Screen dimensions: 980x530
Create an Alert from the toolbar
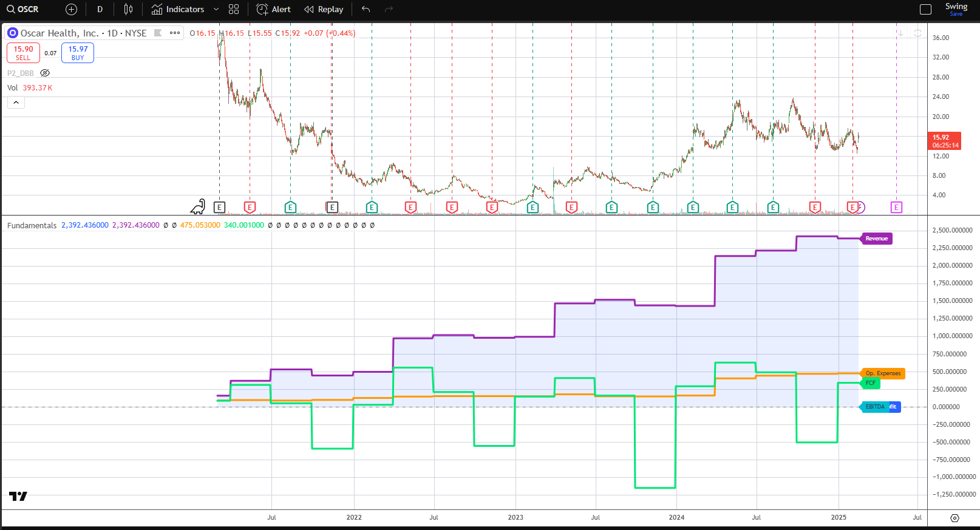click(273, 9)
